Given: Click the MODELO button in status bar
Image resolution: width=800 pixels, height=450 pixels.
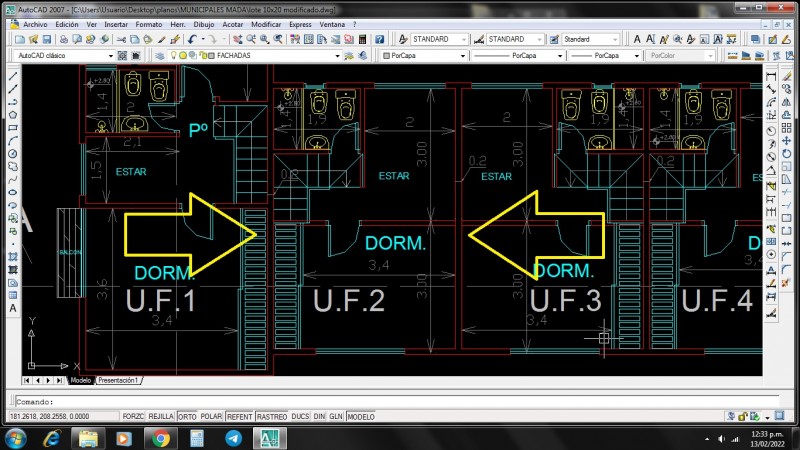Looking at the screenshot, I should click(361, 416).
